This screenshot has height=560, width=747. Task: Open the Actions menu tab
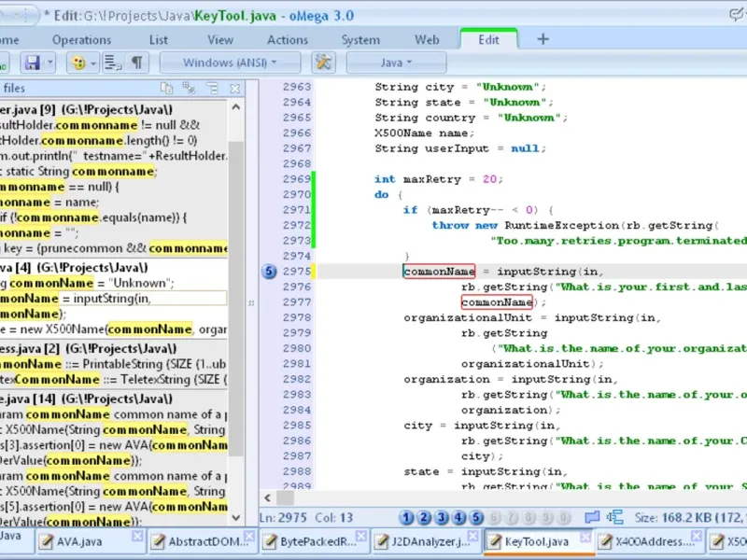tap(288, 40)
